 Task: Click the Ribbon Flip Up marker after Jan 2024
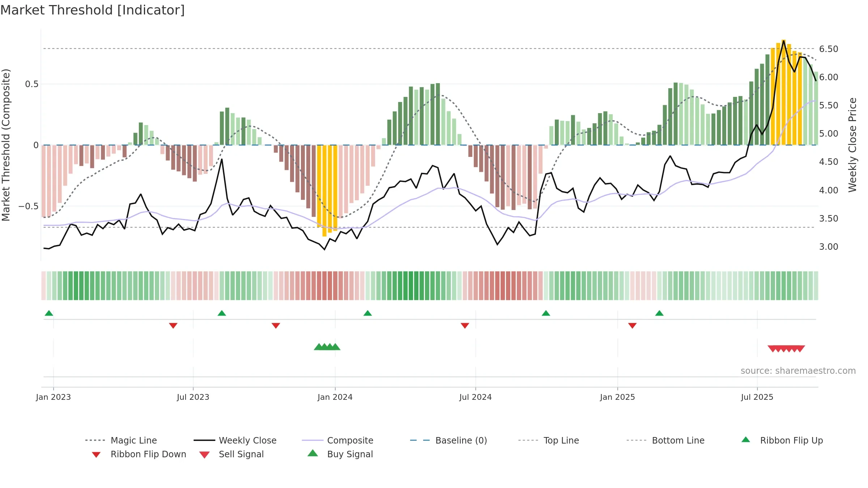367,313
